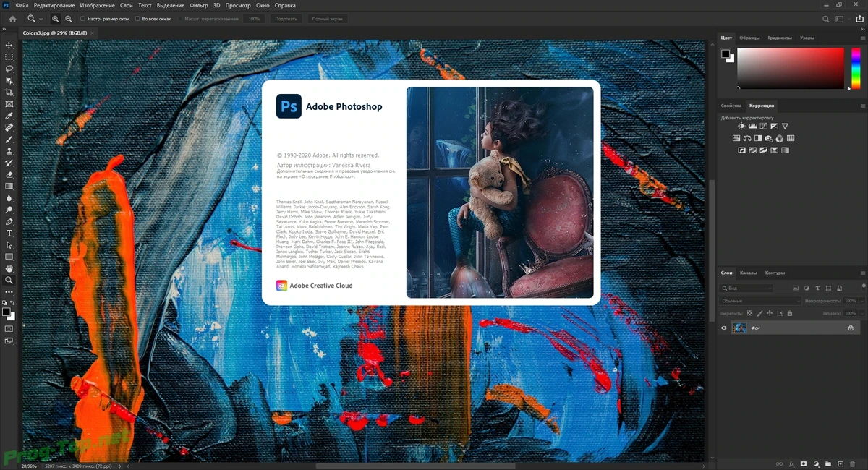
Task: Add a Brightness/Contrast adjustment
Action: pyautogui.click(x=741, y=126)
